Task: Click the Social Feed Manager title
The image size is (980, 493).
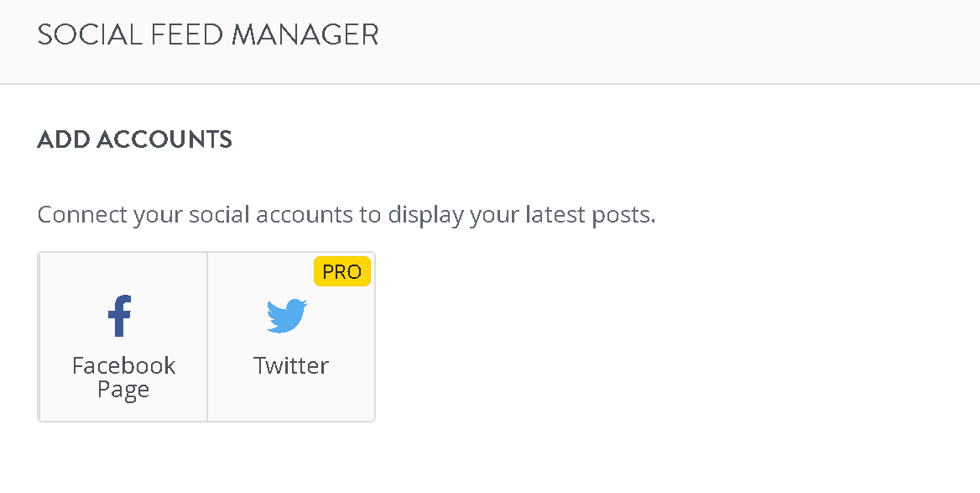Action: (208, 34)
